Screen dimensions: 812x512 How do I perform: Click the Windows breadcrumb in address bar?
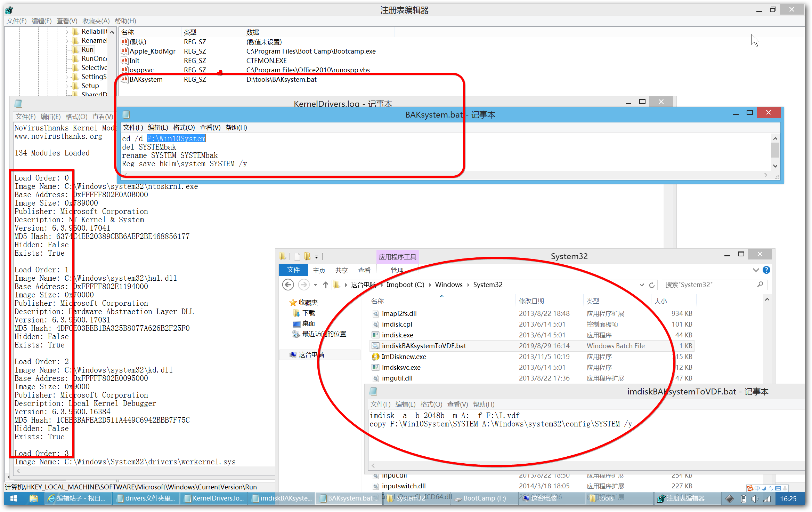pyautogui.click(x=449, y=285)
